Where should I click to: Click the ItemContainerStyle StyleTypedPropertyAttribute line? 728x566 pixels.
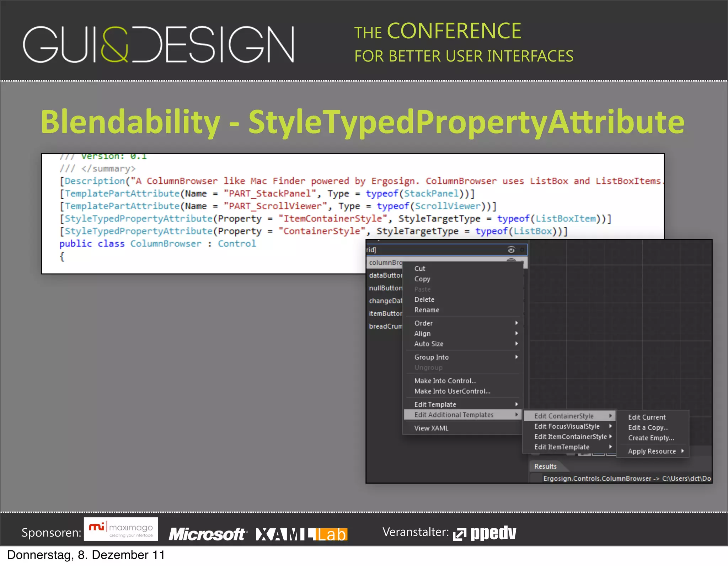pos(336,219)
